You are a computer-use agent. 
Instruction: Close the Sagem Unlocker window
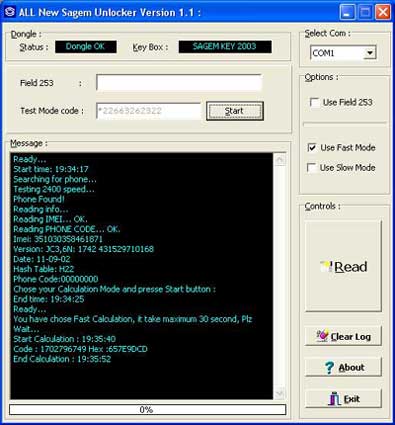(383, 12)
